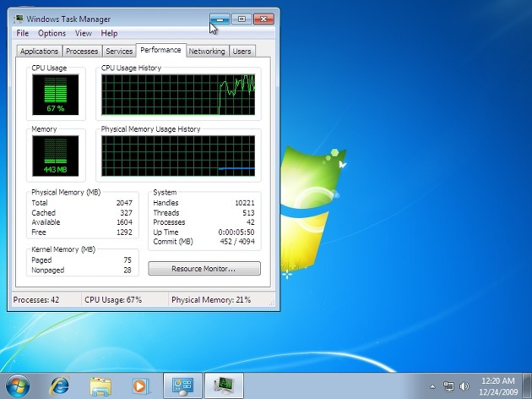Click the Total 2047 memory value
The height and width of the screenshot is (399, 532).
[x=124, y=203]
